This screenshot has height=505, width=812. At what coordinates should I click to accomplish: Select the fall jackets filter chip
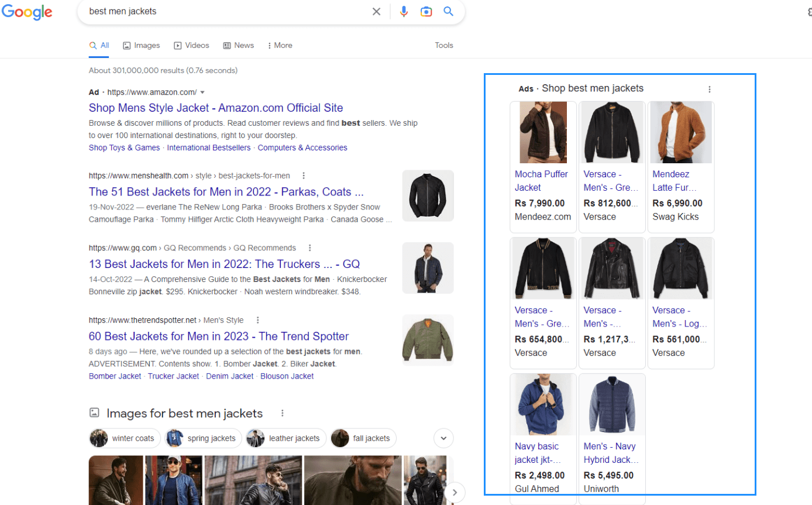click(x=363, y=438)
